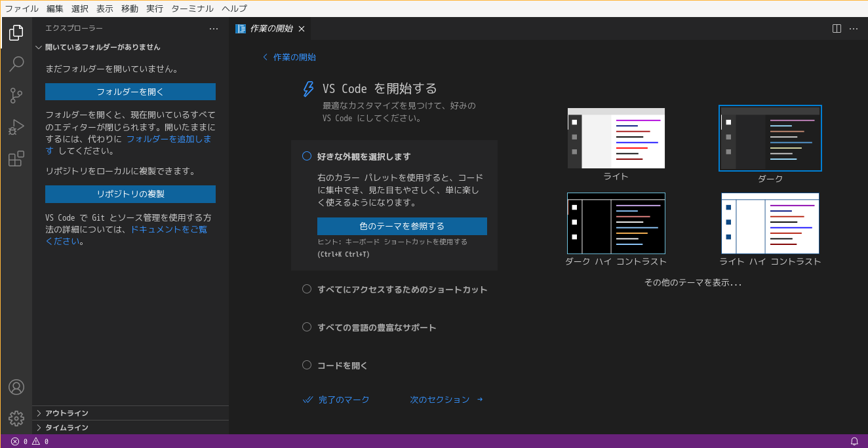The width and height of the screenshot is (868, 448).
Task: Click the errors count in status bar
Action: (x=19, y=441)
